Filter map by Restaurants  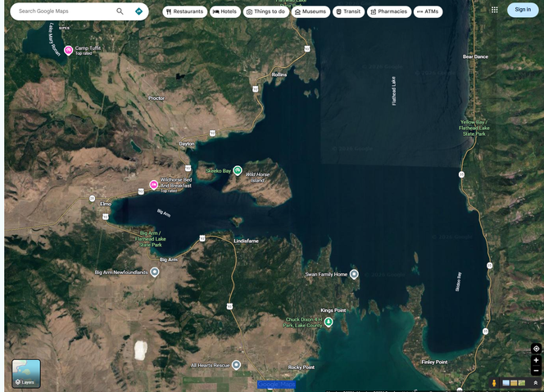(x=184, y=11)
